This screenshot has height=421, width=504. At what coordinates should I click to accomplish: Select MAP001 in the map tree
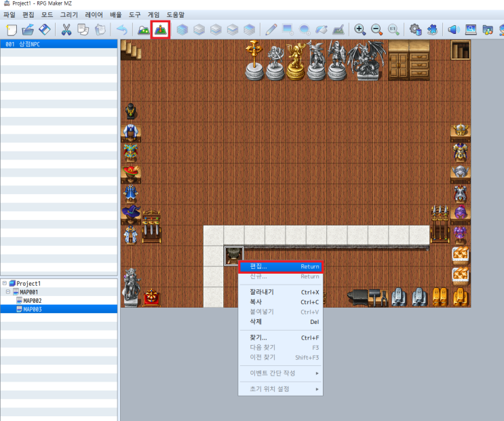point(28,292)
